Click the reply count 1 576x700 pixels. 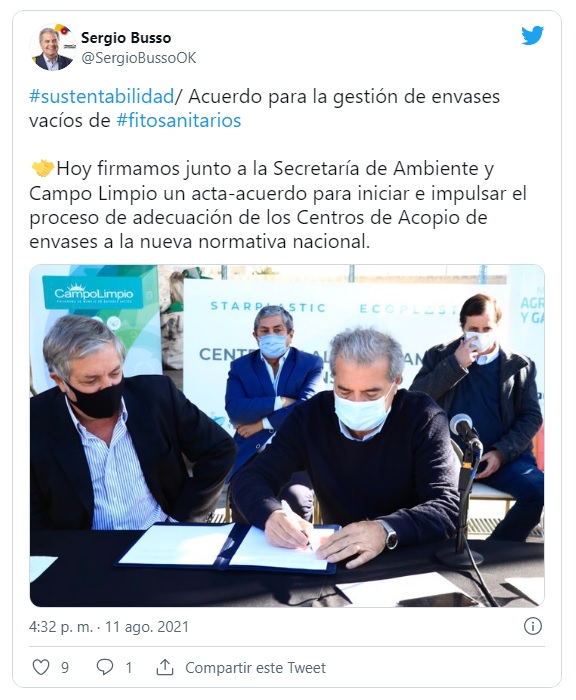(x=129, y=668)
